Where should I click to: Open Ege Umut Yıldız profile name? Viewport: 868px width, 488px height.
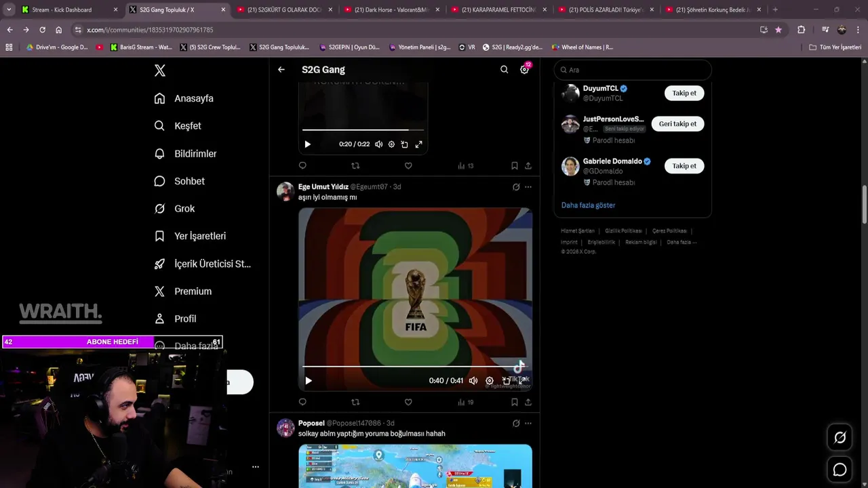point(323,186)
